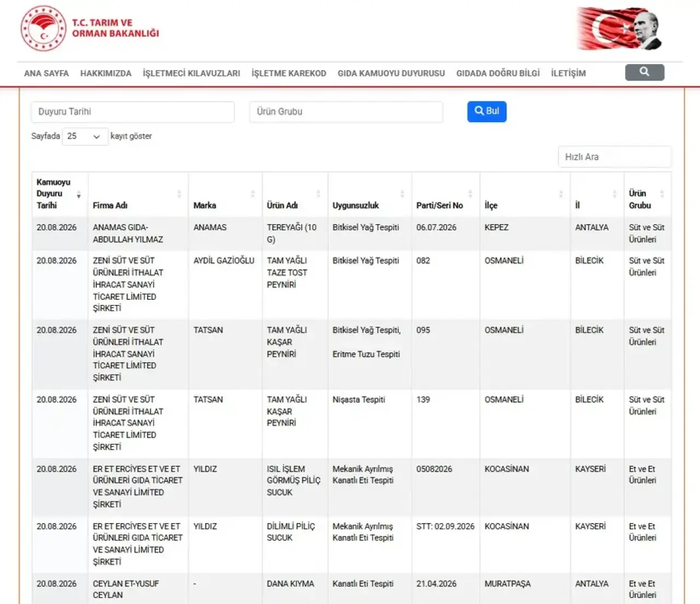Sort by Uygunsuzluk column arrows
Viewport: 700px width, 604px height.
[402, 194]
